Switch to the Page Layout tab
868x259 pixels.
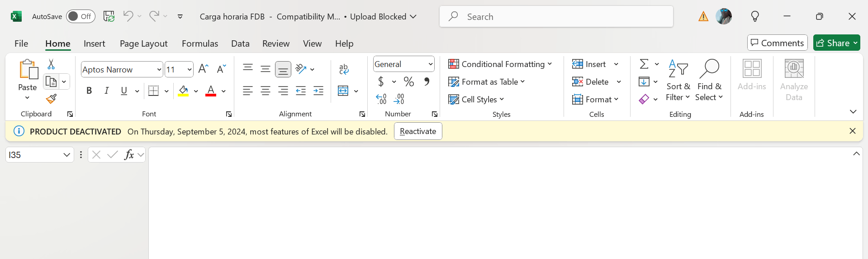click(x=143, y=43)
